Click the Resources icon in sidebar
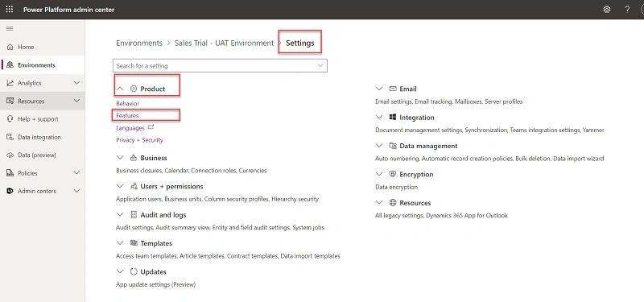Image resolution: width=644 pixels, height=302 pixels. tap(10, 101)
